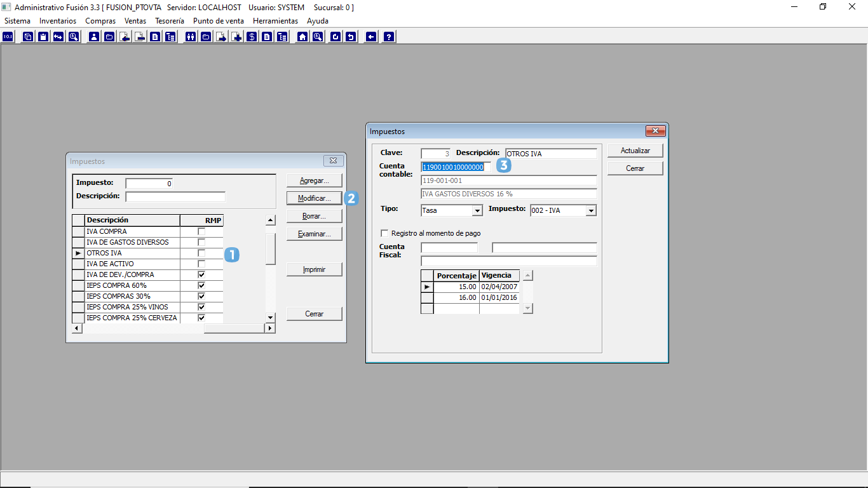Screen dimensions: 868x488
Task: Open the Punto de venta menu
Action: [219, 21]
